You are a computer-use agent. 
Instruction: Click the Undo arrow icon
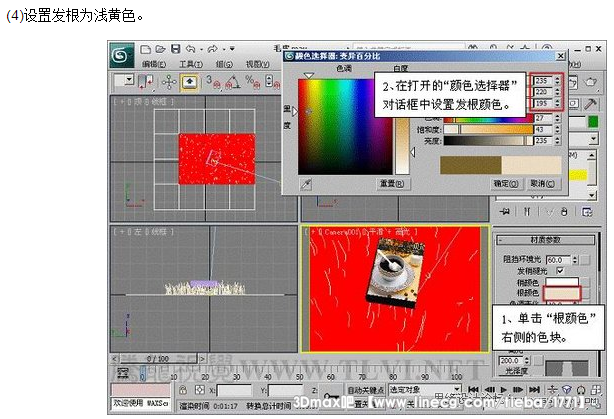(191, 49)
